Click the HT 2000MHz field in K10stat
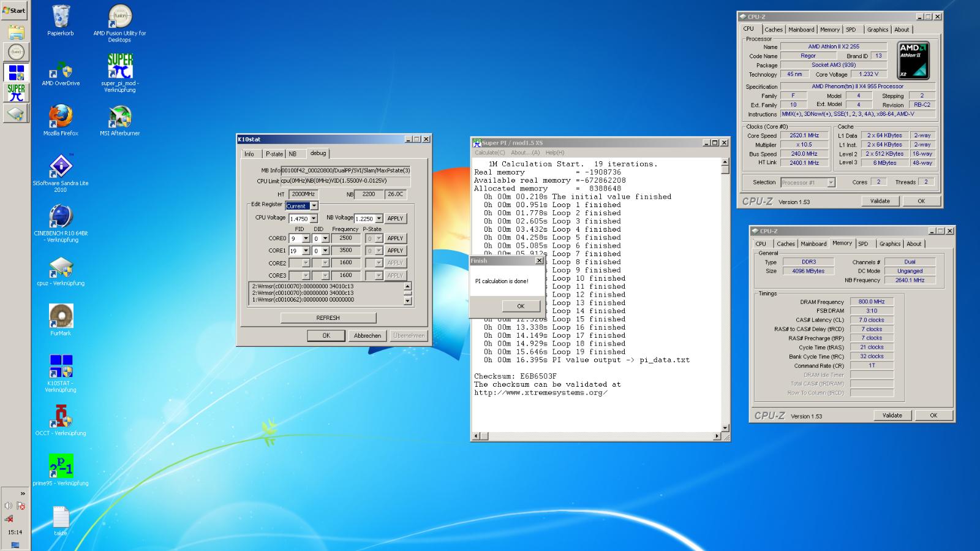This screenshot has height=551, width=980. pos(303,194)
